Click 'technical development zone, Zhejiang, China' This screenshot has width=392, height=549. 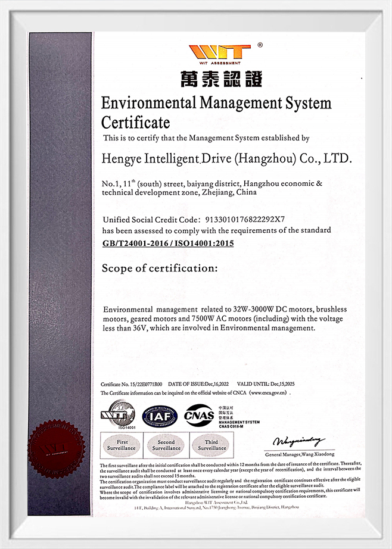179,192
